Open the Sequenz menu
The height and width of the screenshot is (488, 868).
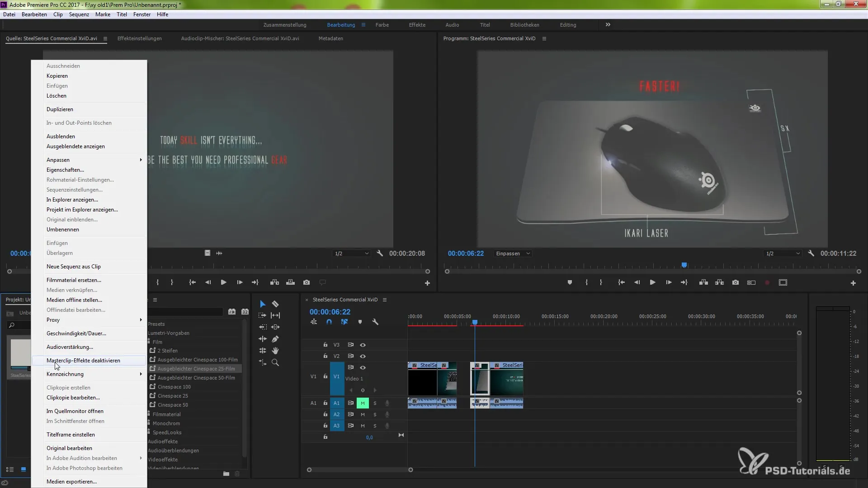79,14
